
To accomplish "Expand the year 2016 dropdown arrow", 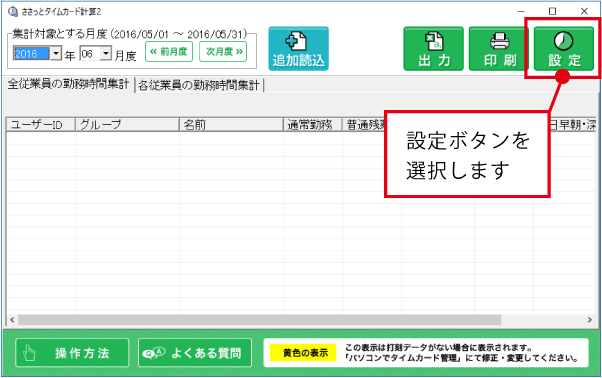I will coord(56,53).
